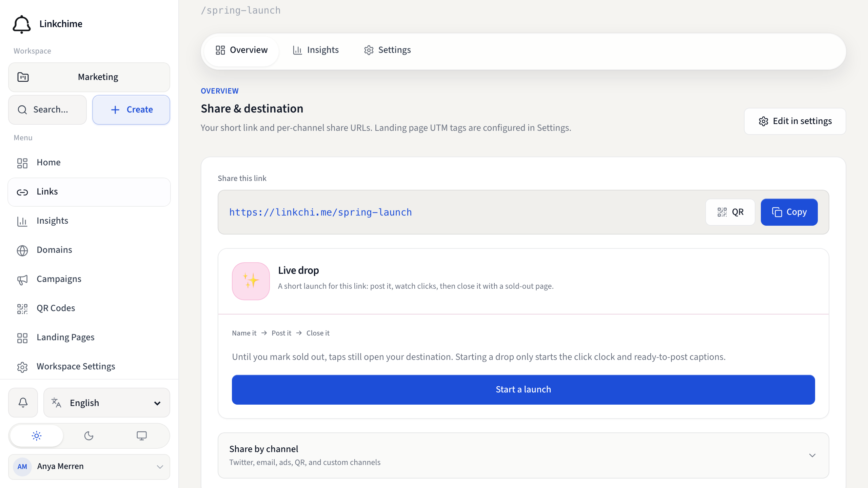This screenshot has height=488, width=868.
Task: Click Start a launch button
Action: point(523,390)
